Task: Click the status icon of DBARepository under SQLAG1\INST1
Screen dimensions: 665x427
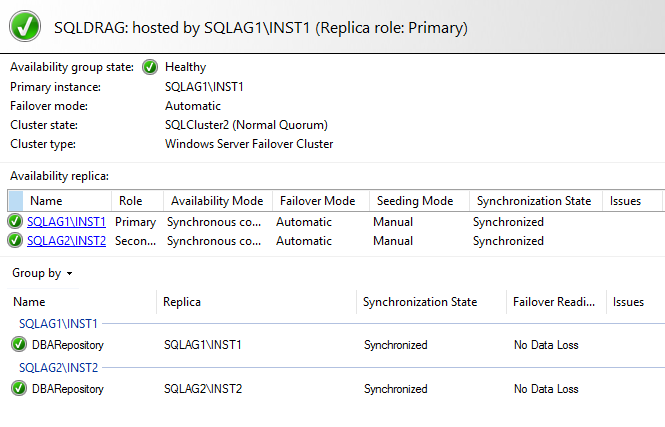Action: coord(20,345)
